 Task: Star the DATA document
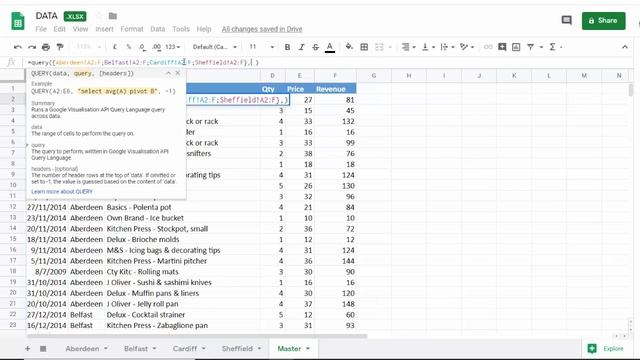click(x=99, y=16)
